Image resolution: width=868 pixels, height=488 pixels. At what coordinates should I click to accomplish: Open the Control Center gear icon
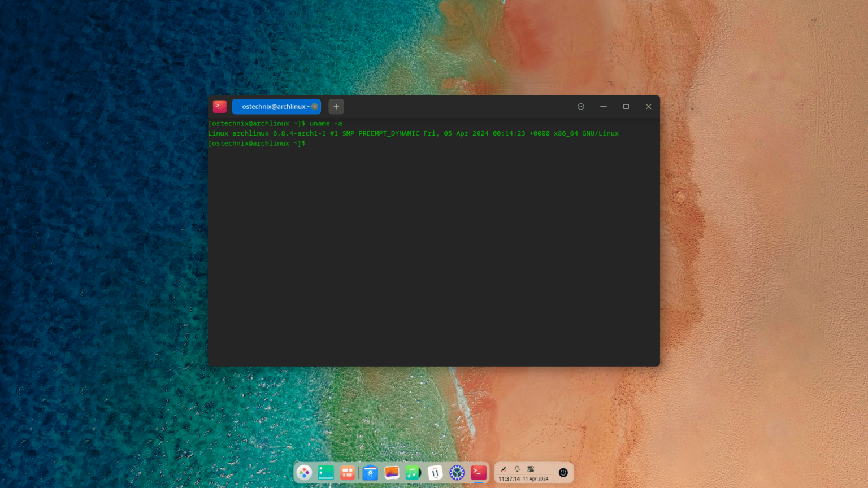[x=457, y=473]
